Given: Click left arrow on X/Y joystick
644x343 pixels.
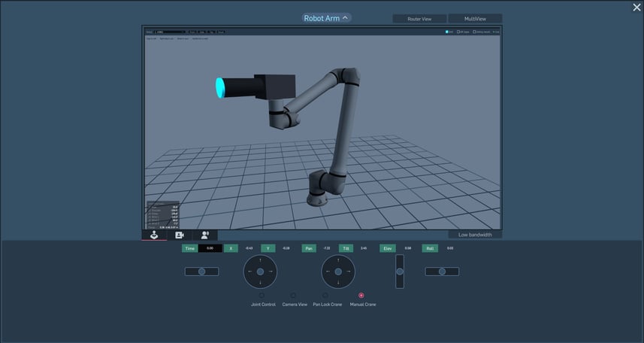Looking at the screenshot, I should click(249, 272).
